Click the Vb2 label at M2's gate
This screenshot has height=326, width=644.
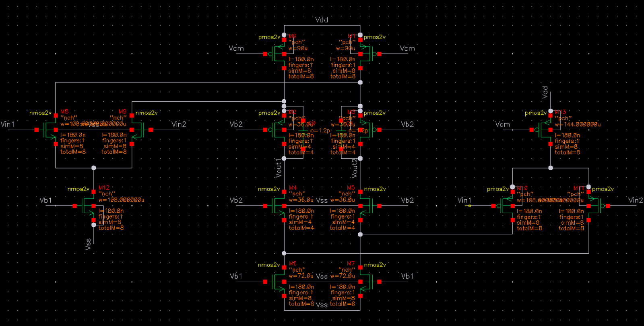pos(236,124)
